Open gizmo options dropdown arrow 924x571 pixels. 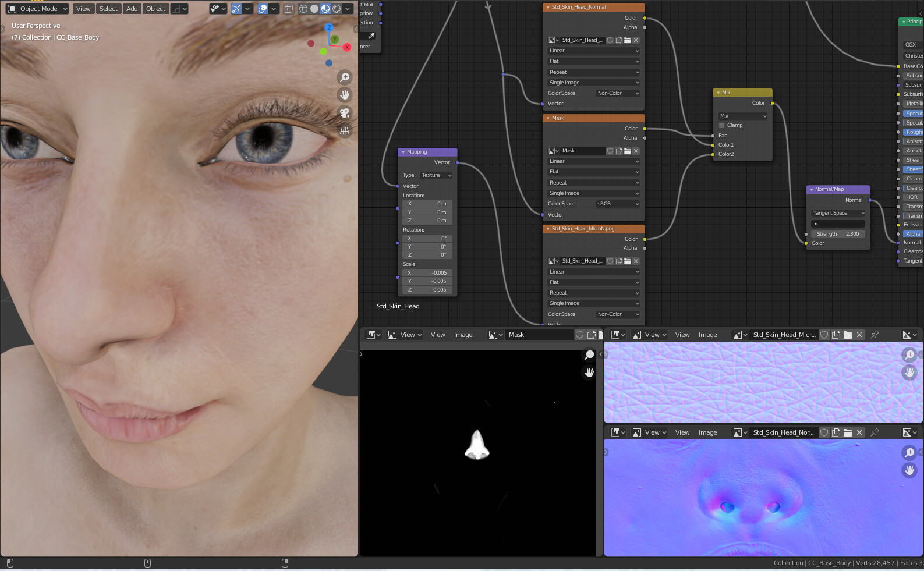(x=248, y=9)
